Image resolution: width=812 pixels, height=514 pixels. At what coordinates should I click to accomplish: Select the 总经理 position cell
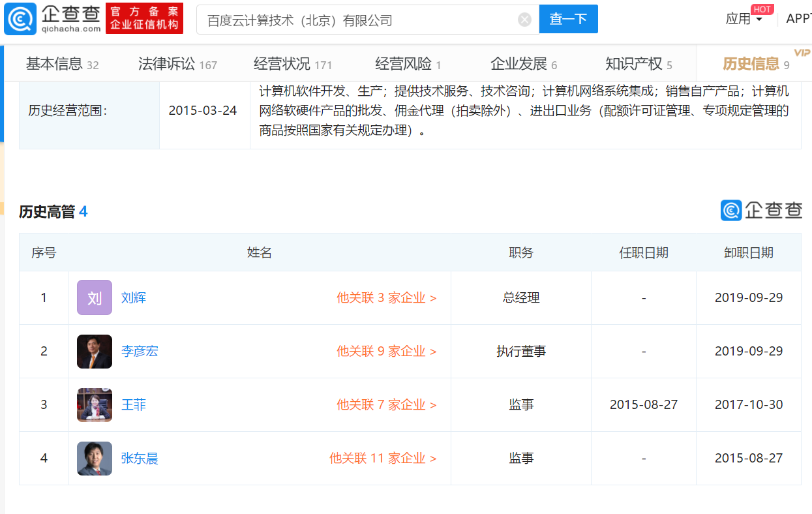[x=521, y=297]
